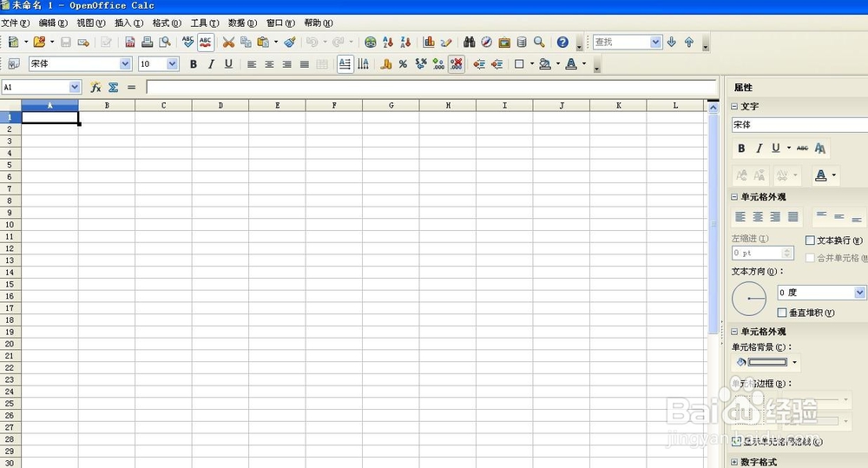
Task: Insert a chart using the chart icon
Action: 429,42
